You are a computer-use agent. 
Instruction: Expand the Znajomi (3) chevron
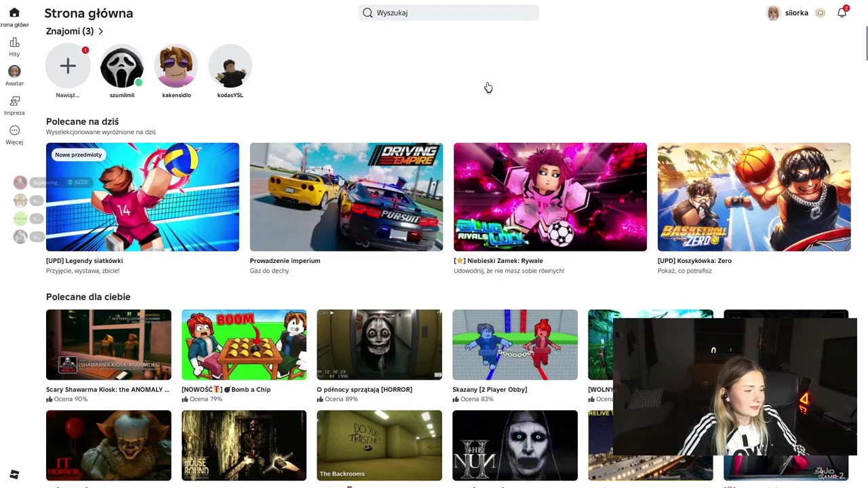tap(100, 31)
